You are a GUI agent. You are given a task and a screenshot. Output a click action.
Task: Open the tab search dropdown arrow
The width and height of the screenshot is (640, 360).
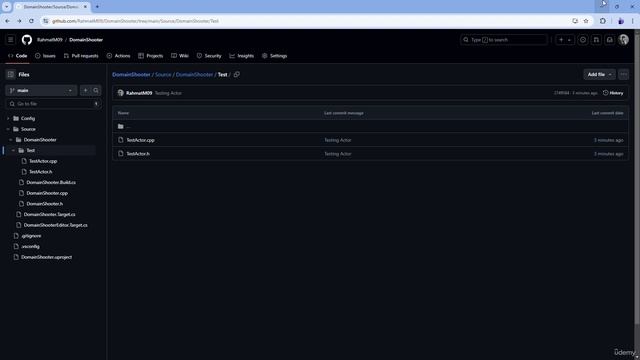point(7,7)
